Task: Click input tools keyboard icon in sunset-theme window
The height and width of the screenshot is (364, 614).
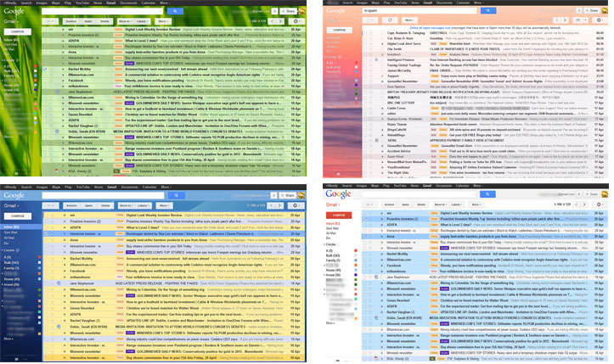Action: 578,20
